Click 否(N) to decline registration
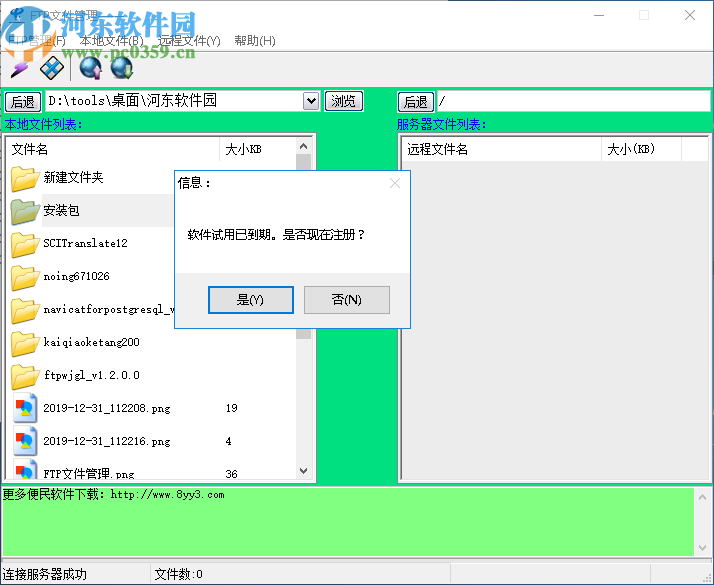Image resolution: width=714 pixels, height=585 pixels. coord(347,300)
